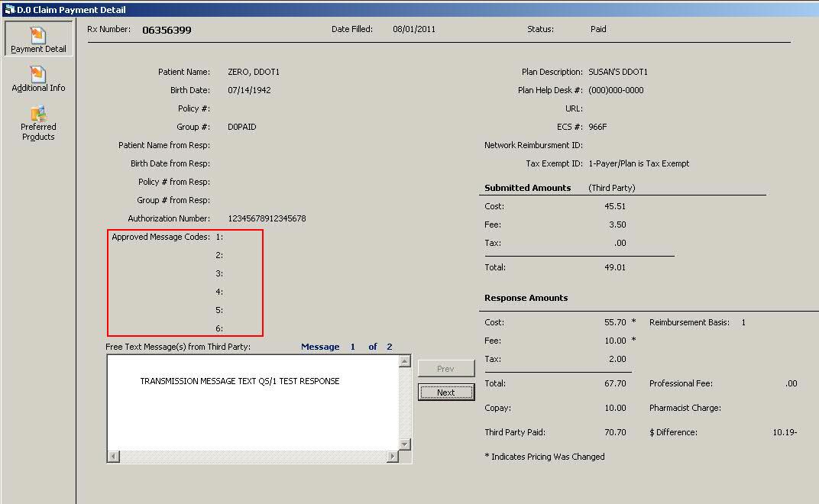Viewport: 819px width, 504px height.
Task: Click the Paid status value
Action: (598, 29)
